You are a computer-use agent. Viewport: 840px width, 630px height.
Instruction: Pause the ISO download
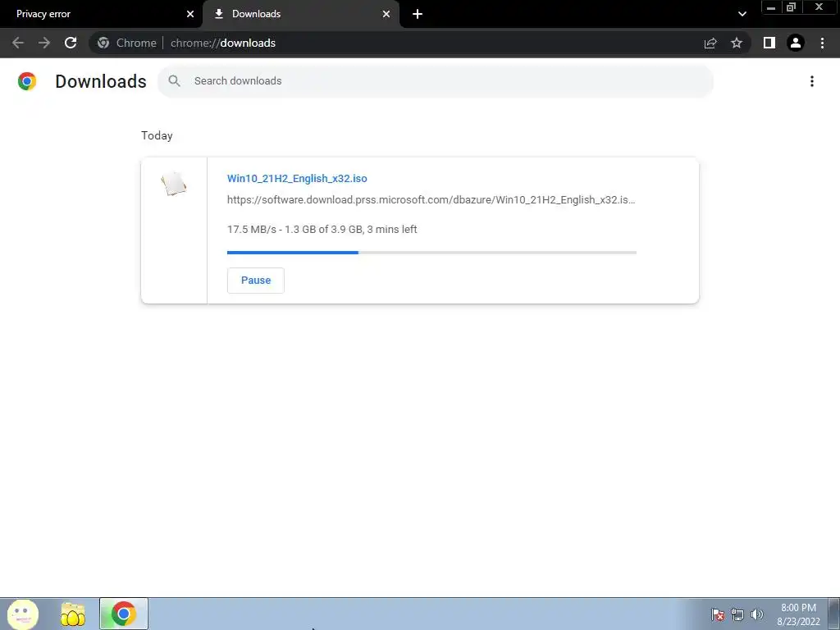(x=256, y=281)
